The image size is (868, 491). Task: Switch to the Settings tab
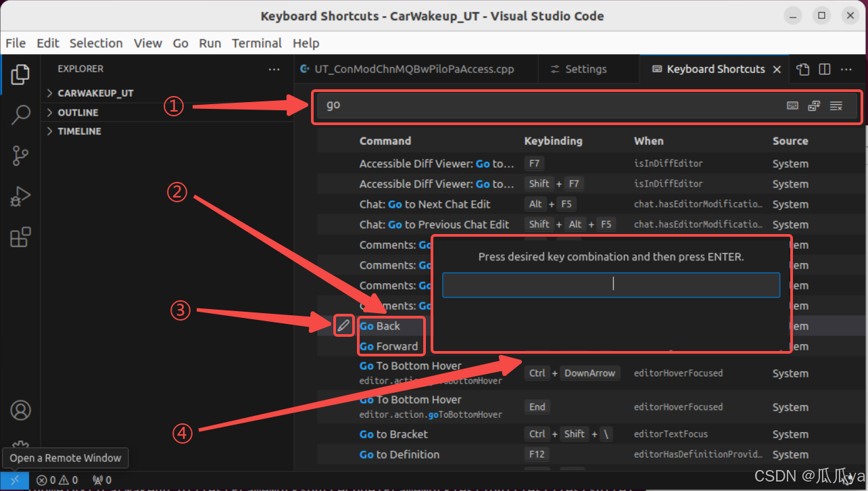pos(588,69)
